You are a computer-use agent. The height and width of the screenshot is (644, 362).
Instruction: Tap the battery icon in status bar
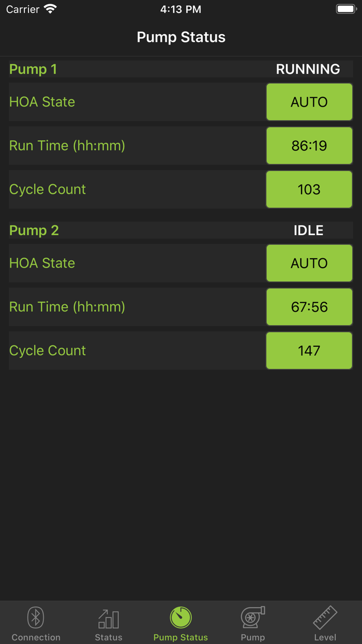346,9
